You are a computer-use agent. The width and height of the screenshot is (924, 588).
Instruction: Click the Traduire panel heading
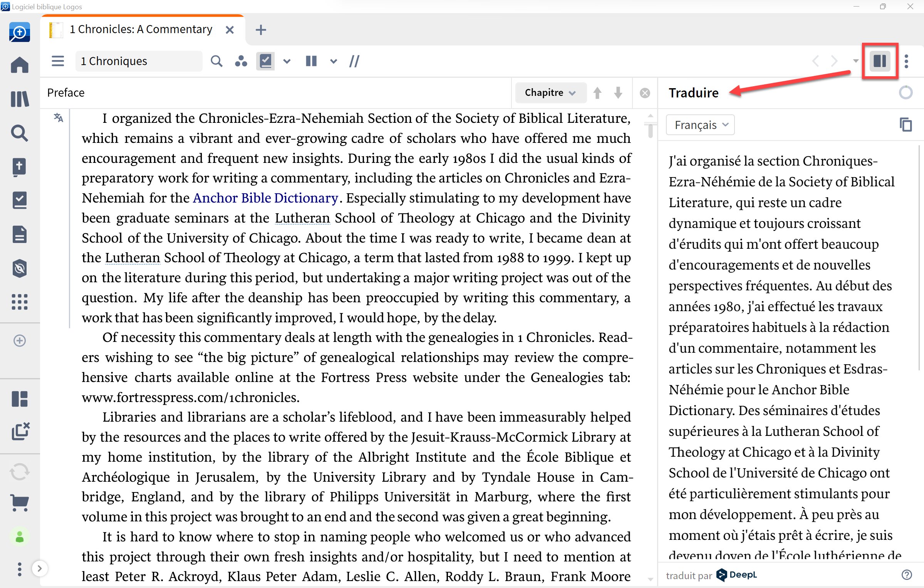[x=693, y=93]
